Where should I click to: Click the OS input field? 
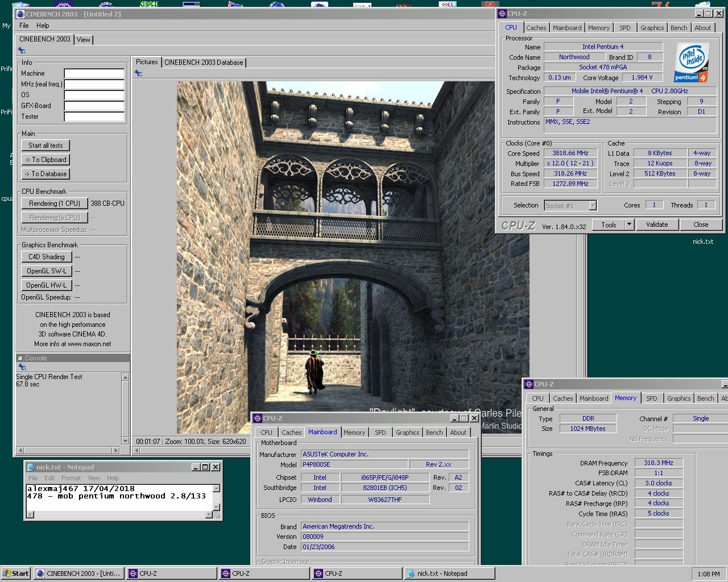tap(94, 95)
